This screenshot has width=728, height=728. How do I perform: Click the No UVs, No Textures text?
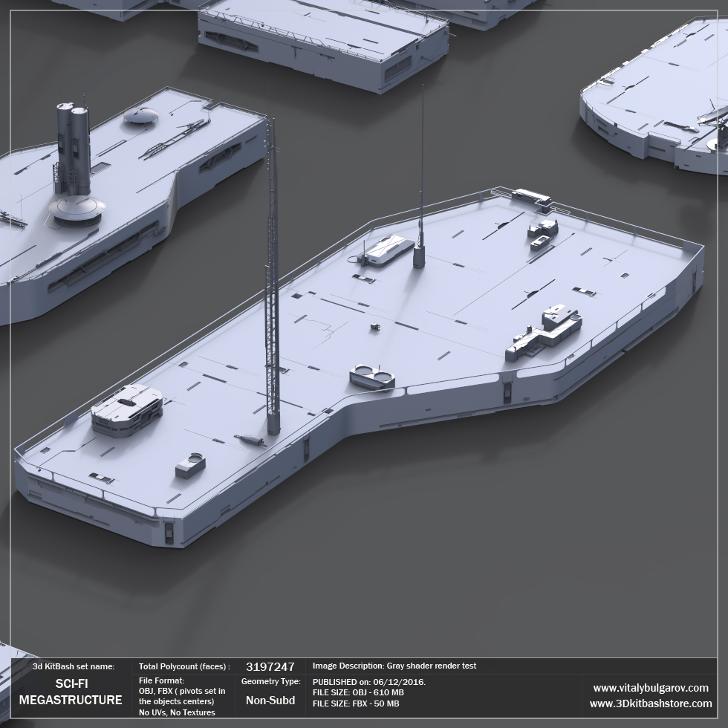(x=177, y=712)
